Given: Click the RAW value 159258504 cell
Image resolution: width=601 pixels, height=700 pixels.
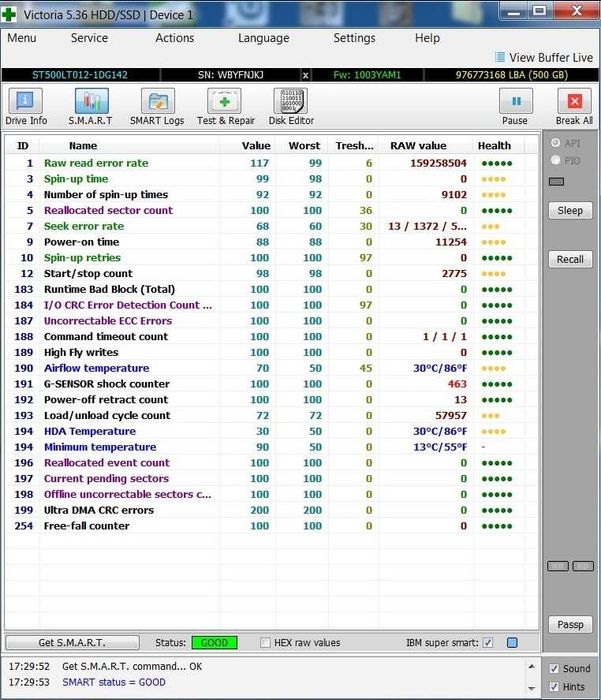Looking at the screenshot, I should pyautogui.click(x=438, y=163).
